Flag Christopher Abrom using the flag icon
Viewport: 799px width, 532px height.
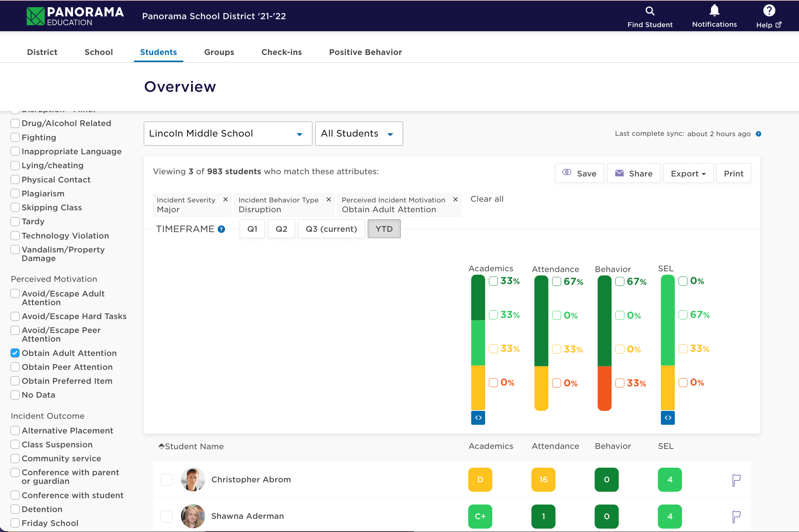point(736,480)
